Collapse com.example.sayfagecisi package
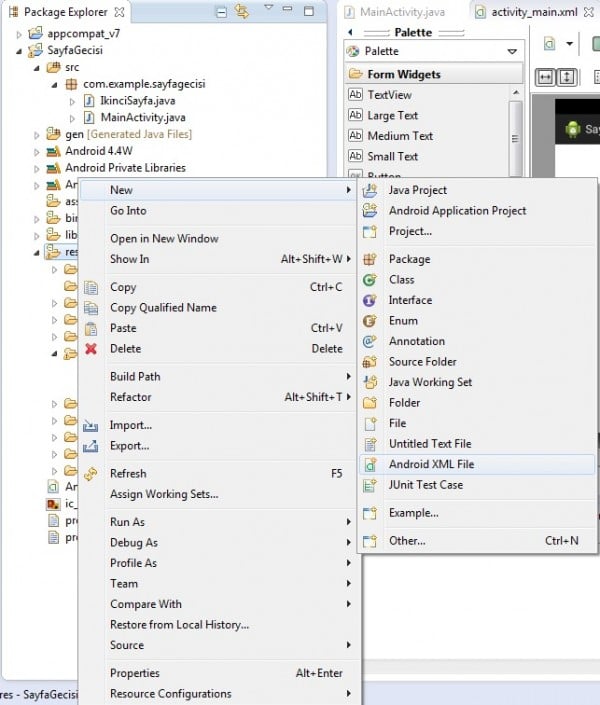Screen dimensions: 600x705 pos(54,85)
